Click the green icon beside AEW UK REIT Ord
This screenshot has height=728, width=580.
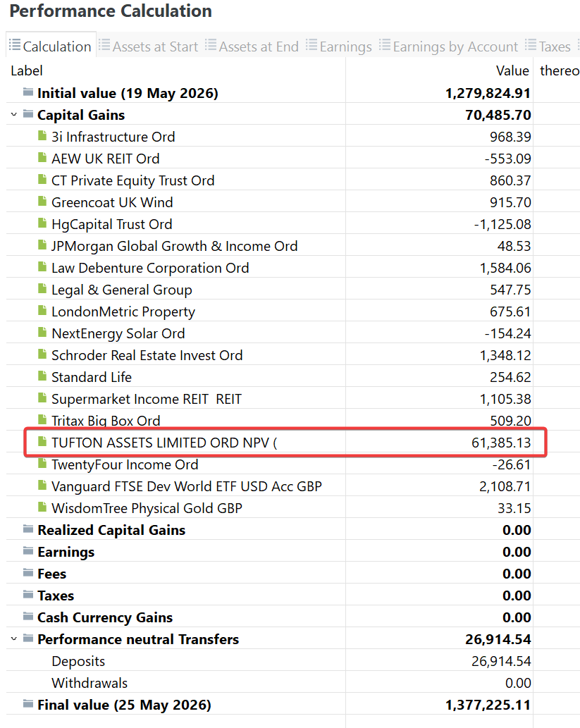click(x=42, y=157)
